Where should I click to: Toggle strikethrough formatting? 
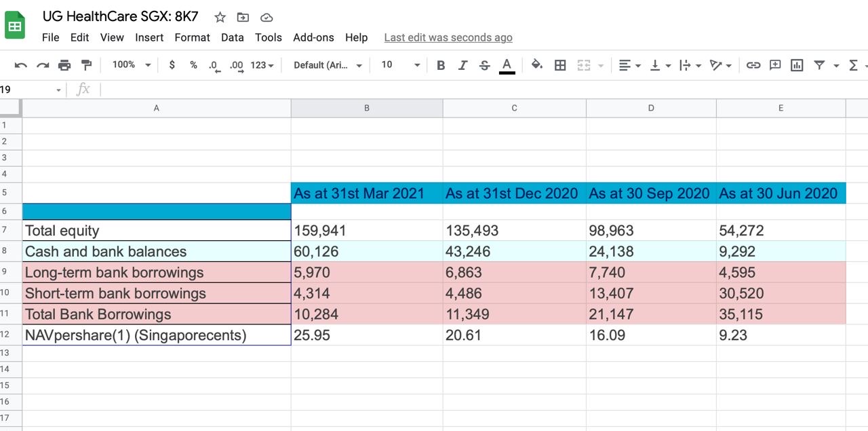pyautogui.click(x=484, y=65)
